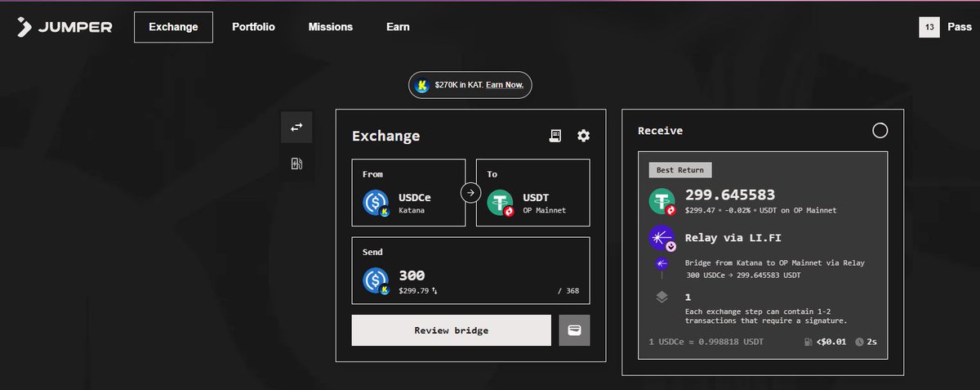
Task: Edit the send amount 300
Action: point(412,276)
